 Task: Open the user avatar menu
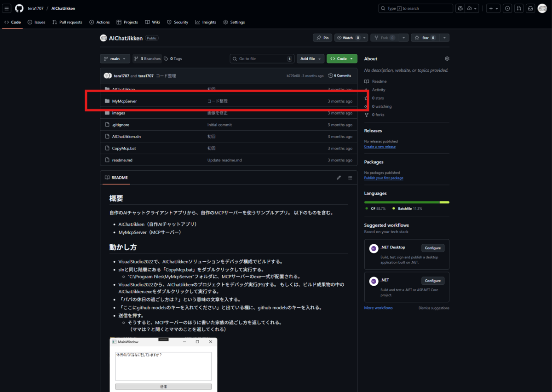coord(542,8)
